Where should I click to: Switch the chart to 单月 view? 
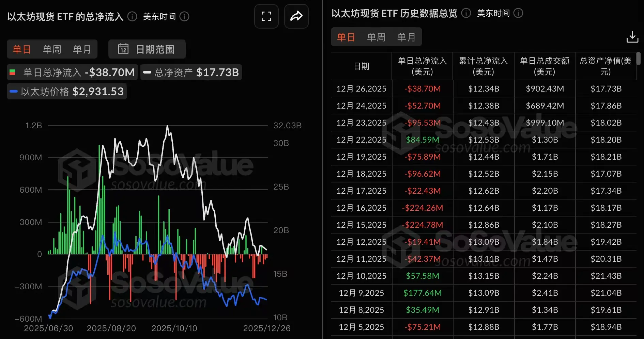click(82, 49)
